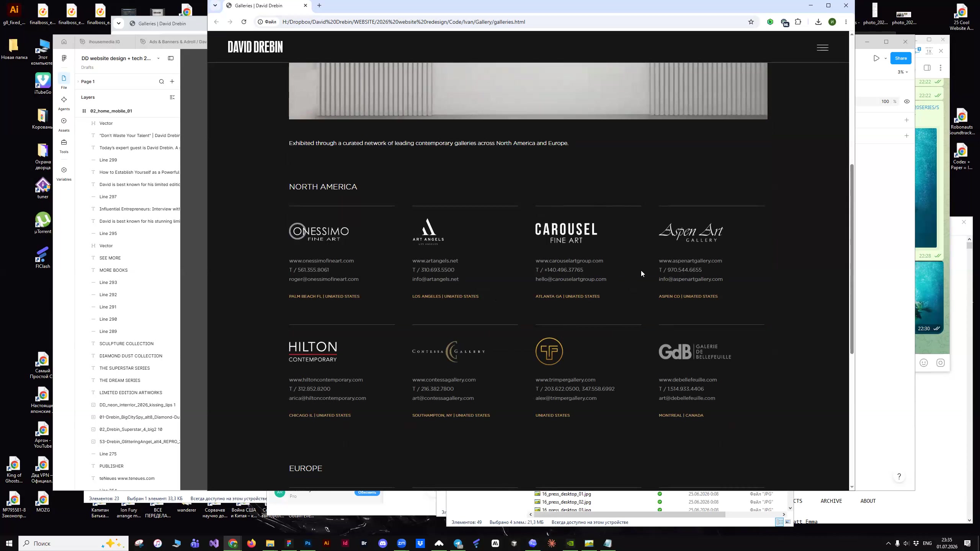Open Agents panel in Figma sidebar

(64, 103)
